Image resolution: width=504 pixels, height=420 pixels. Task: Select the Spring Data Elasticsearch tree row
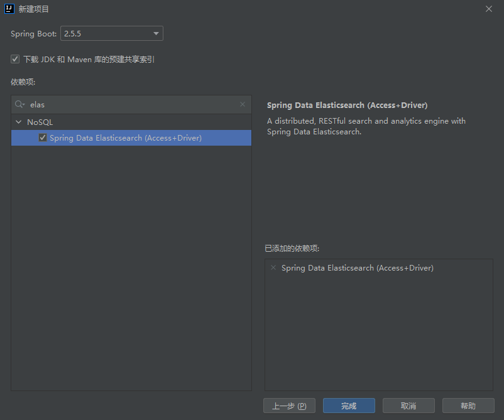[x=131, y=137]
